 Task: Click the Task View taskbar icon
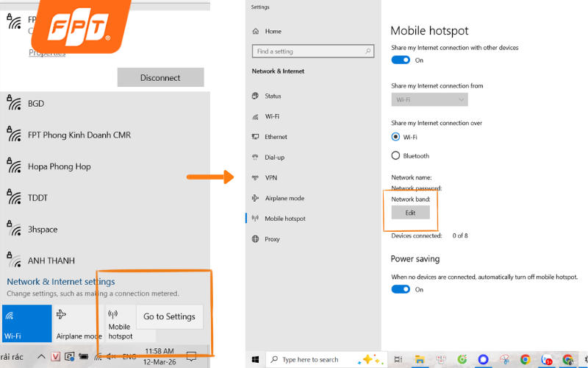[398, 360]
